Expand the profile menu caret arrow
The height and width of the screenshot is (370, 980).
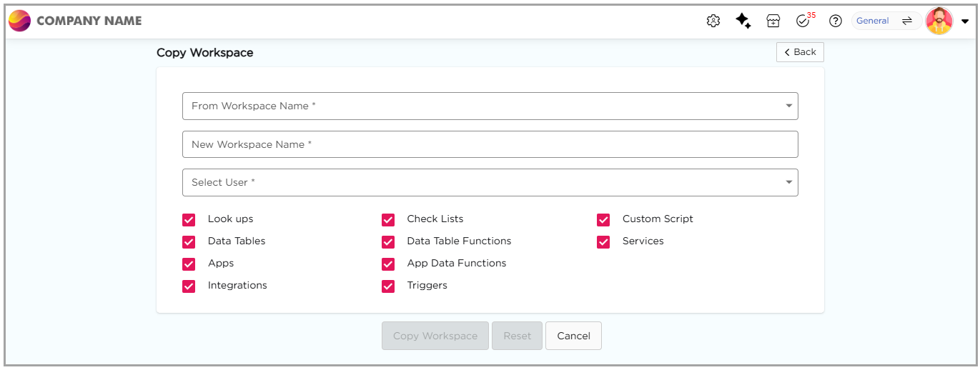(964, 21)
